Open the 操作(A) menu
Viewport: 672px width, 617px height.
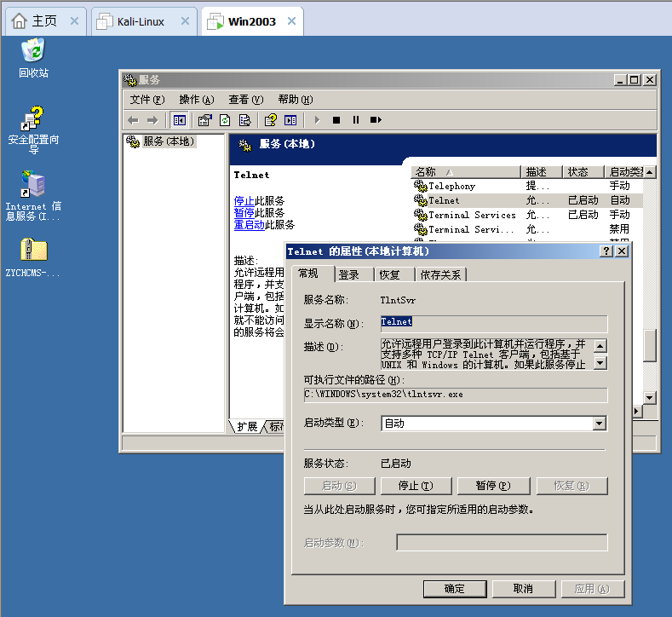click(x=196, y=100)
